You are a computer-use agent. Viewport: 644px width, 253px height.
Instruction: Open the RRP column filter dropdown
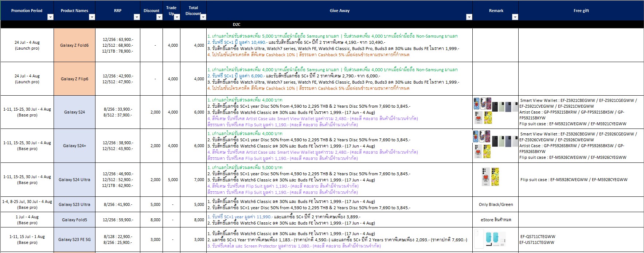(x=137, y=17)
